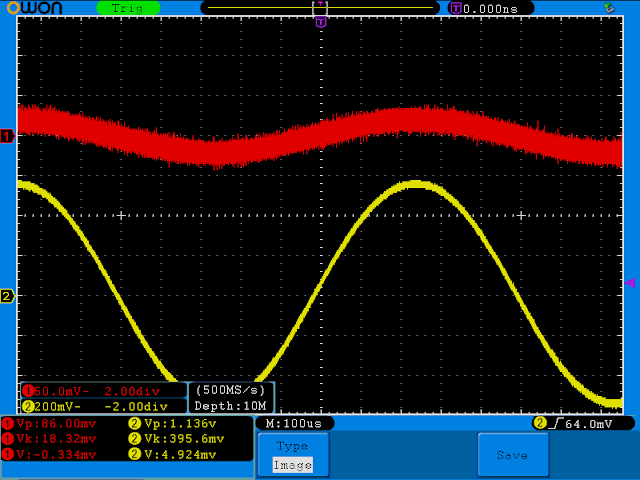This screenshot has height=480, width=640.
Task: Click the OWON logo
Action: (35, 8)
